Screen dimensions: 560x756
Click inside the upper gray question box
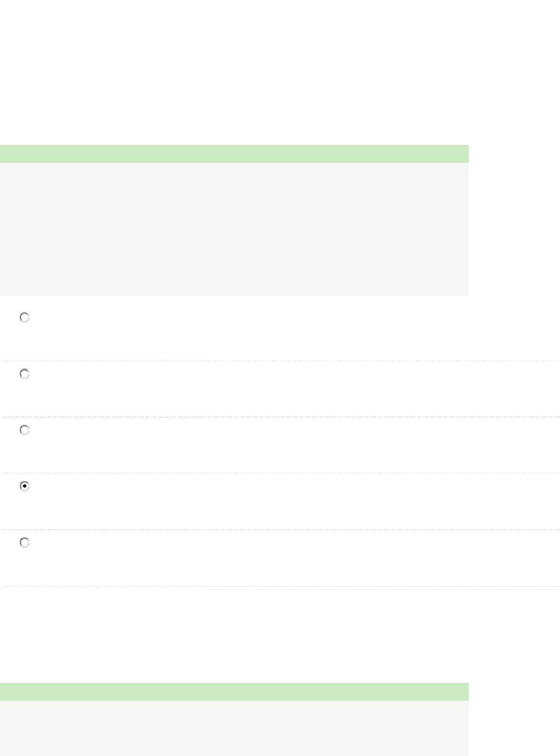[x=234, y=229]
